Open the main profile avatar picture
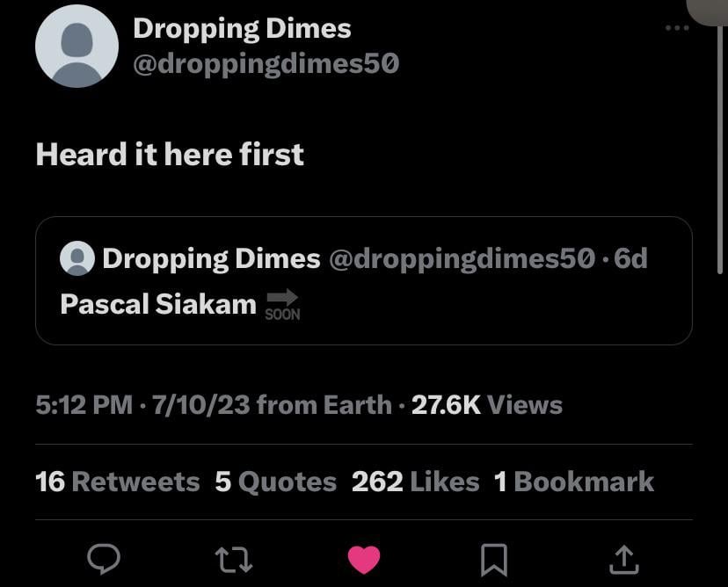Viewport: 728px width, 587px height. (x=76, y=47)
